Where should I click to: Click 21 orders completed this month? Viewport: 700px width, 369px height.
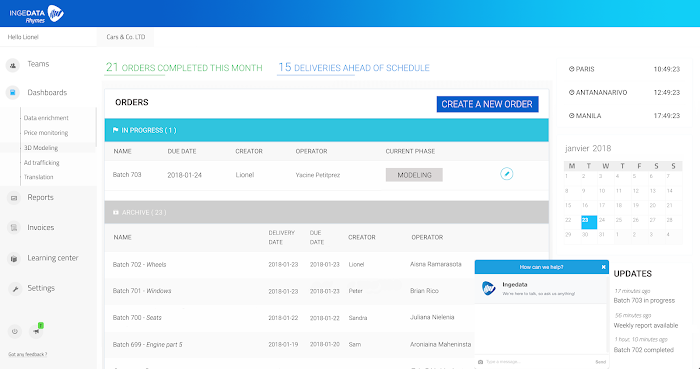pos(184,67)
